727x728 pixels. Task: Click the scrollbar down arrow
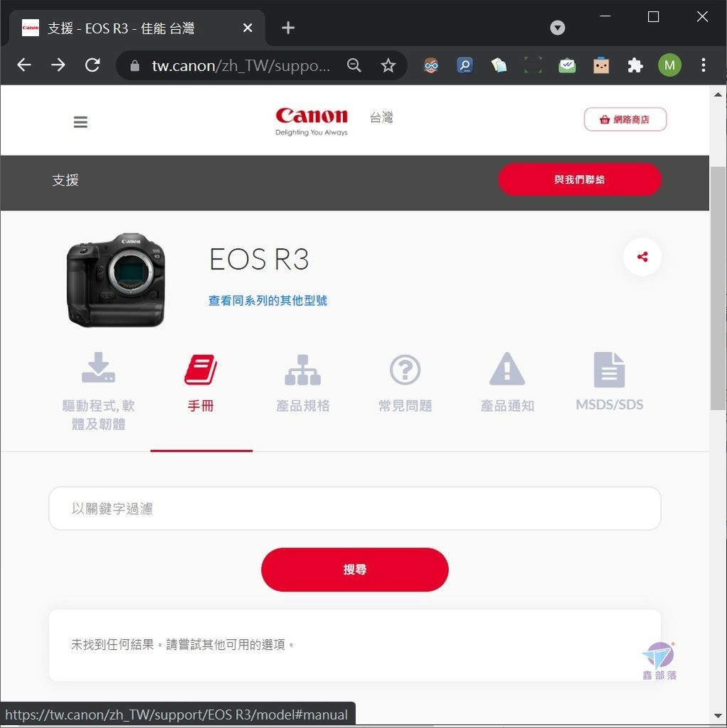[x=718, y=715]
